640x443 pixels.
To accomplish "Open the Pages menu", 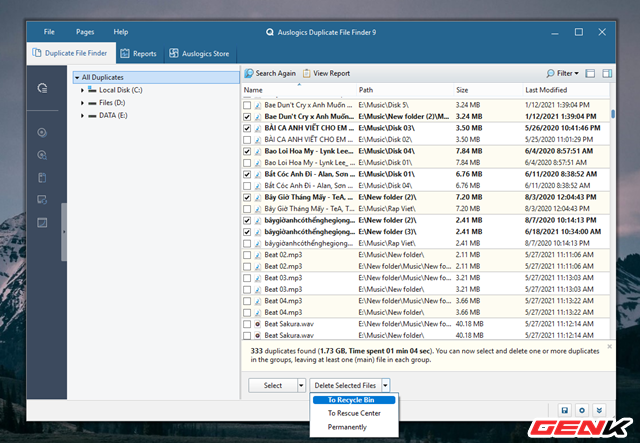I will [x=85, y=32].
